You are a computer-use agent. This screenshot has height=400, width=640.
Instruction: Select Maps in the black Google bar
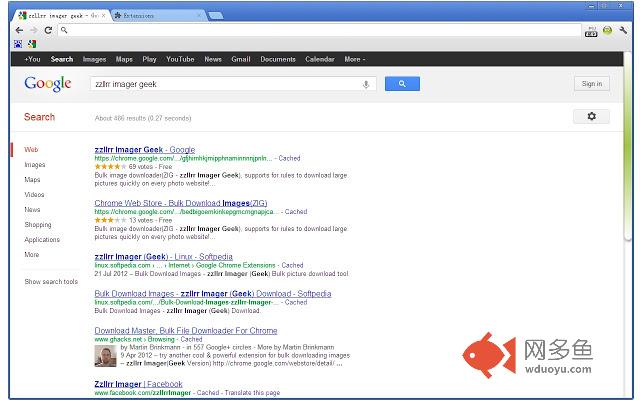[x=124, y=59]
